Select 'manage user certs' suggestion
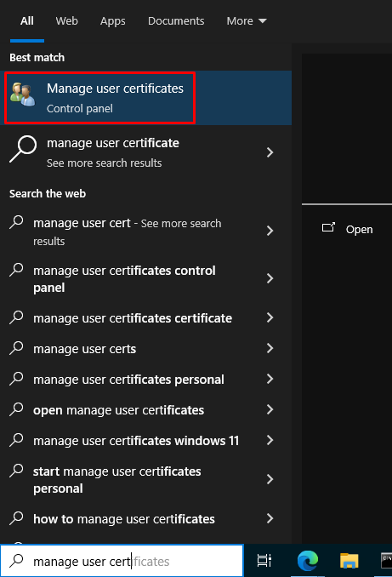Screen dimensions: 392x577 (145, 348)
